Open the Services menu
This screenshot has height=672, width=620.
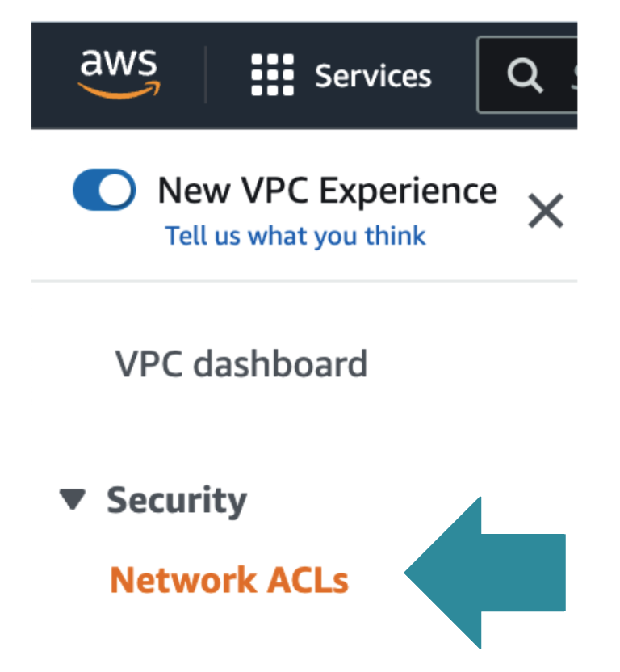372,74
